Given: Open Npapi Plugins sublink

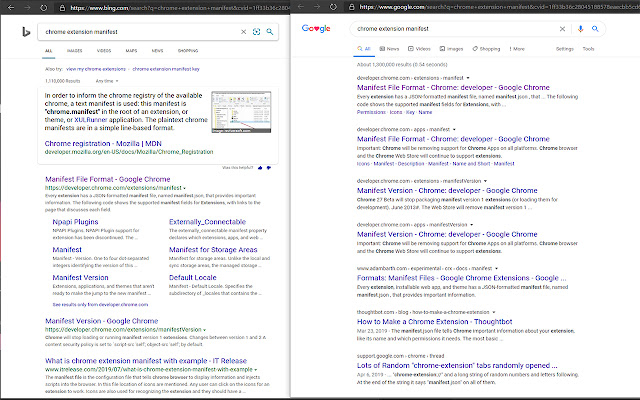Looking at the screenshot, I should click(x=76, y=222).
